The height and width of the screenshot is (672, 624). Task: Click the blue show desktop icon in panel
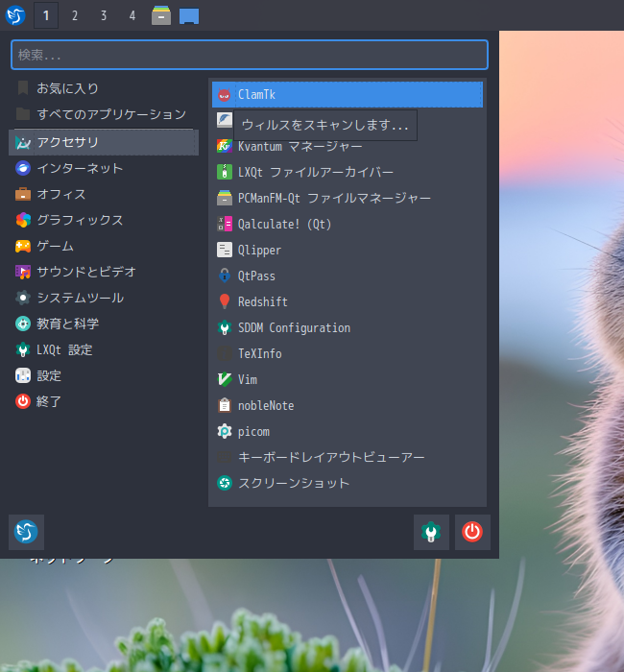click(x=189, y=16)
